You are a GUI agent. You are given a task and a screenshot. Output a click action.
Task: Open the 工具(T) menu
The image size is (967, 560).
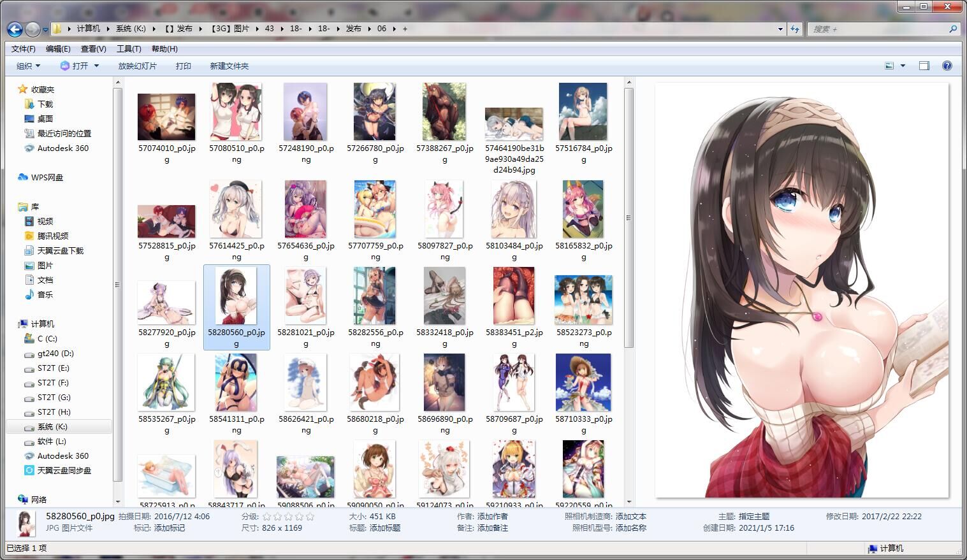[128, 49]
